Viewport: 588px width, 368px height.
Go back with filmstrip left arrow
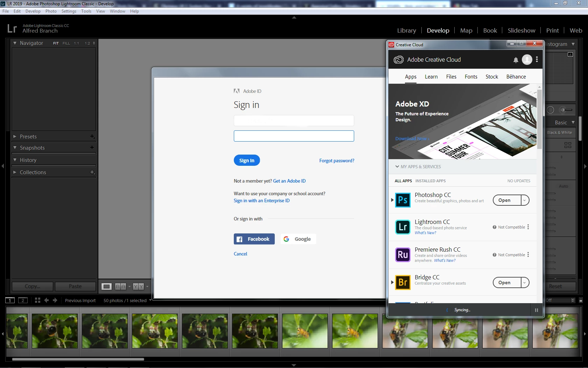pos(46,300)
